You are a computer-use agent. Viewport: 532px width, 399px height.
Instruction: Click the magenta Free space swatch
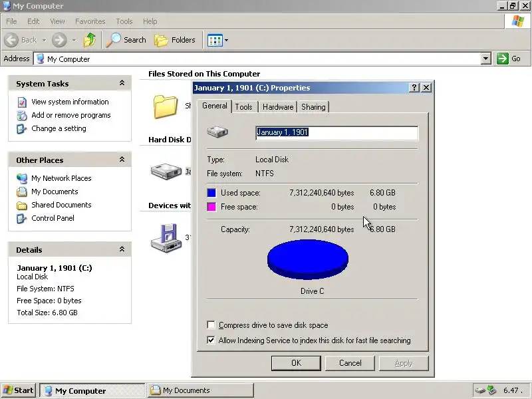[x=211, y=207]
